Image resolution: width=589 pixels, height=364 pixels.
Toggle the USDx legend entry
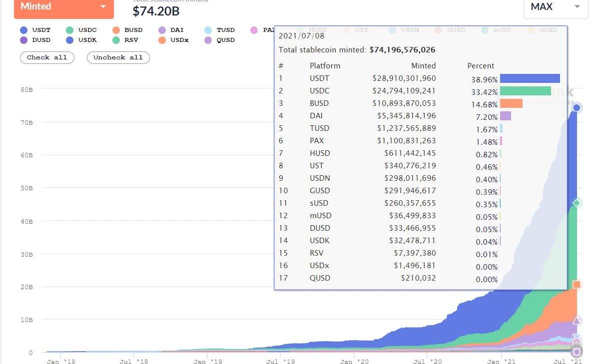click(x=173, y=40)
